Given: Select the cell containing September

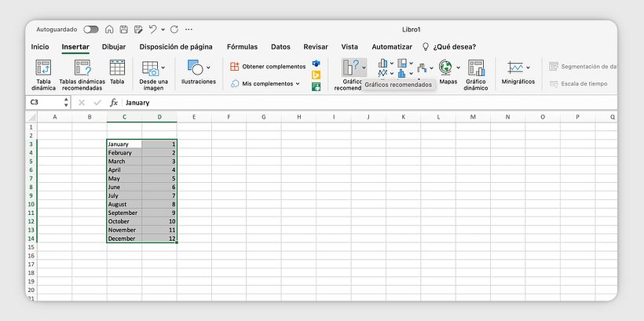Looking at the screenshot, I should coord(124,213).
